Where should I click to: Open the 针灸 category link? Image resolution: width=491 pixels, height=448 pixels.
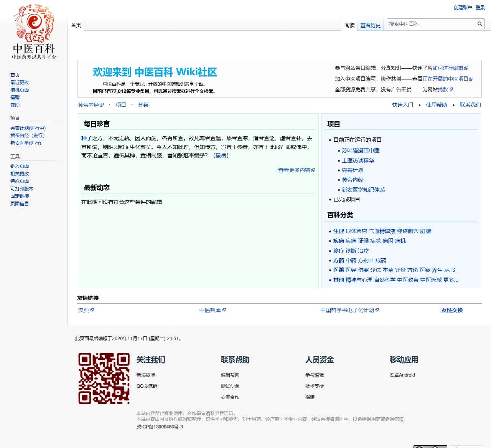tap(400, 270)
